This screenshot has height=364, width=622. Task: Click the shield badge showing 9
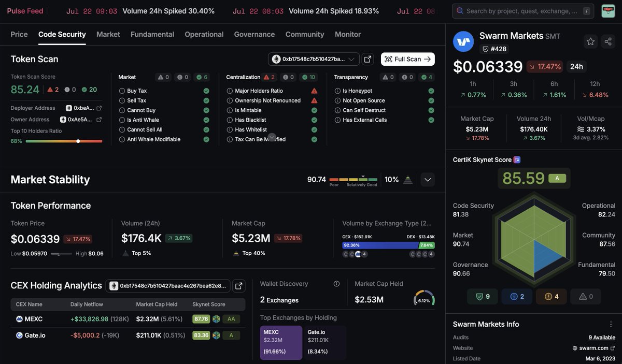[482, 297]
